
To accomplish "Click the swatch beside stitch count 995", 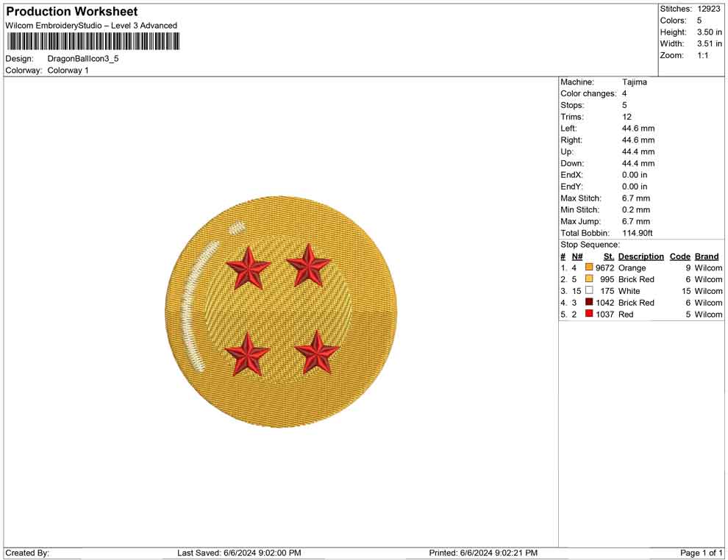I will coord(589,279).
